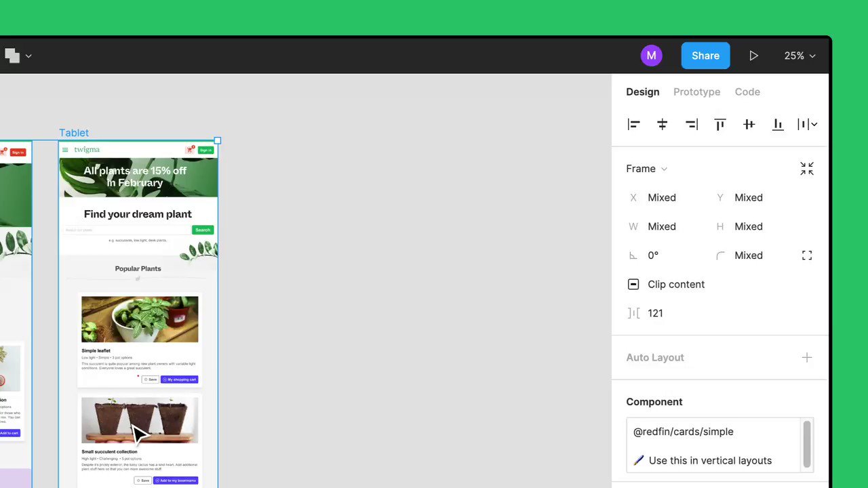Viewport: 868px width, 488px height.
Task: Click the Popular Plants heading
Action: (138, 268)
